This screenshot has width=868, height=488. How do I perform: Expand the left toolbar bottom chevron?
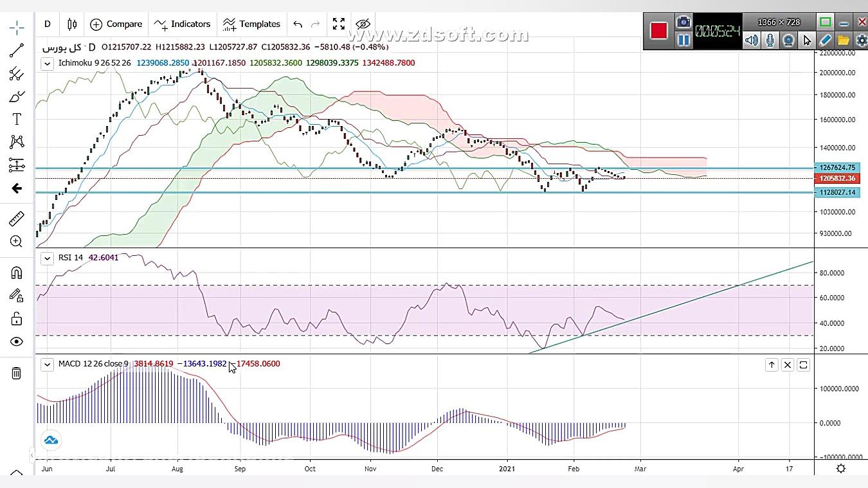(x=17, y=473)
